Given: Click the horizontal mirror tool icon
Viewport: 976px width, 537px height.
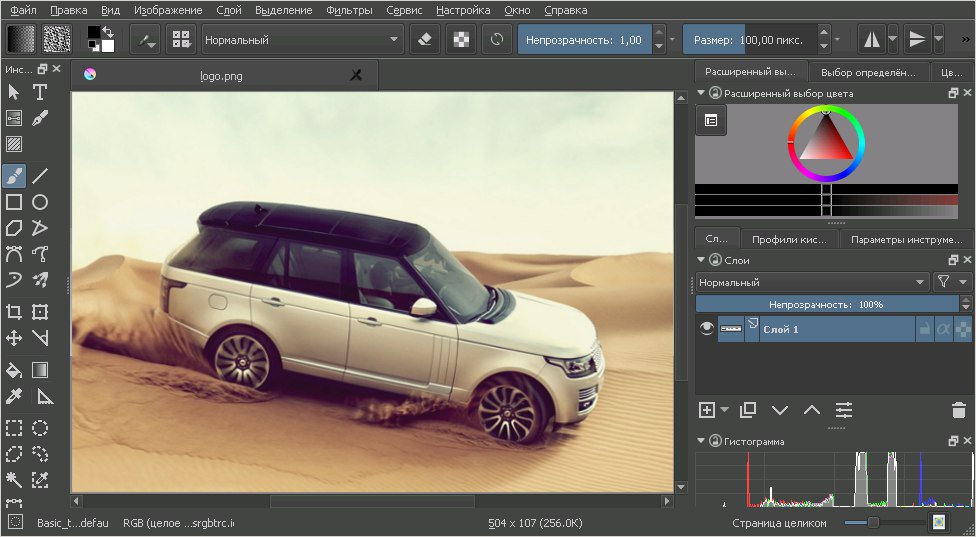Looking at the screenshot, I should (x=872, y=40).
